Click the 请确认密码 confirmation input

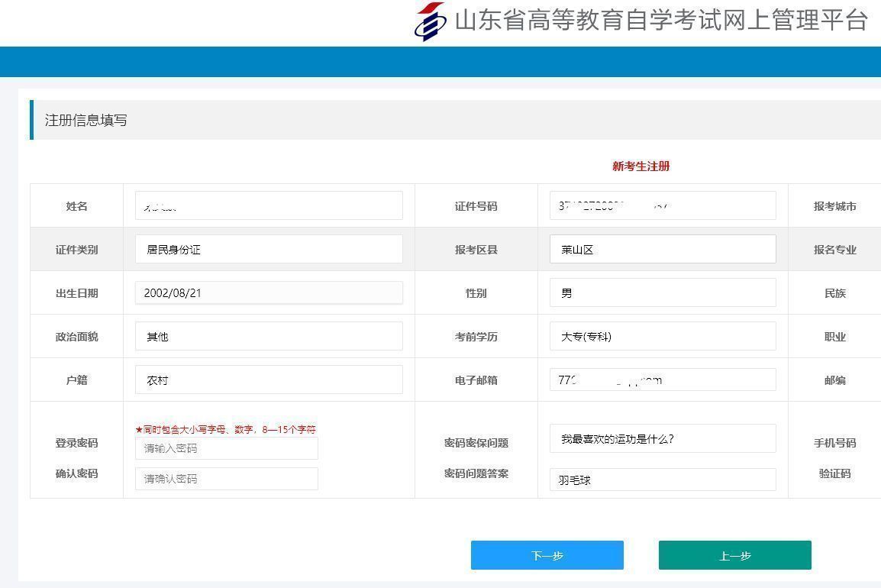coord(226,479)
